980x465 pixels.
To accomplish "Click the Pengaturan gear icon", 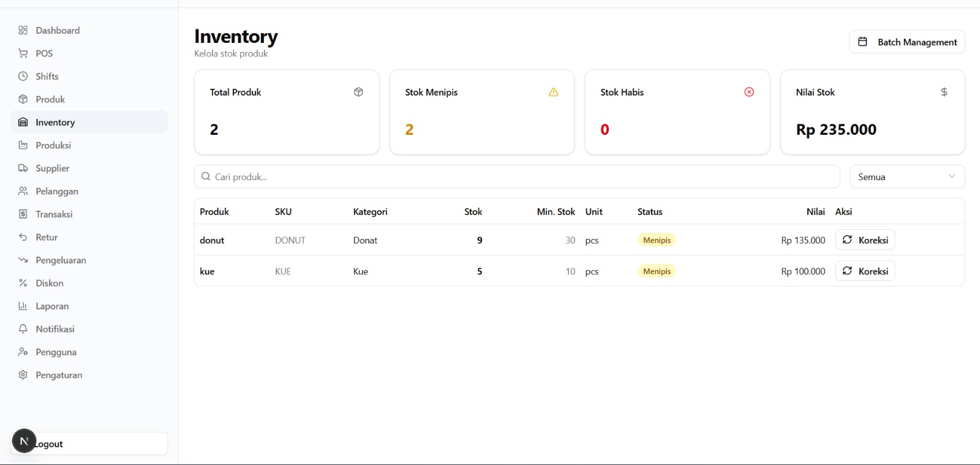I will click(x=23, y=375).
